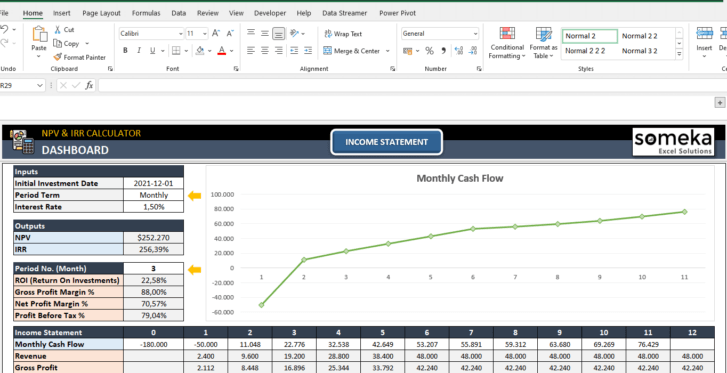The width and height of the screenshot is (727, 373).
Task: Apply red font color with the A icon
Action: point(222,51)
